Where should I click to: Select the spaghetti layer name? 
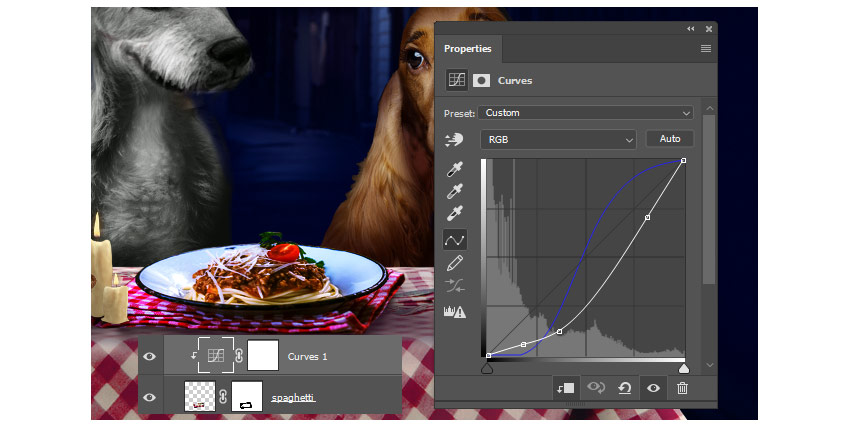(x=293, y=398)
